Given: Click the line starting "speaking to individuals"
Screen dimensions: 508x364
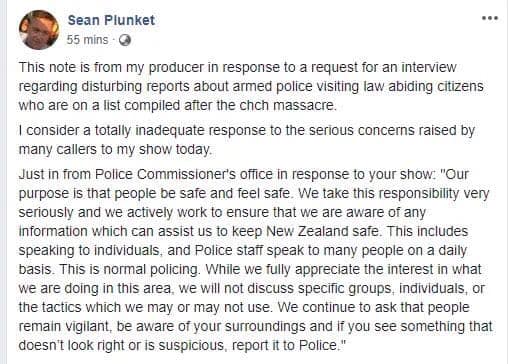Looking at the screenshot, I should pos(243,250).
